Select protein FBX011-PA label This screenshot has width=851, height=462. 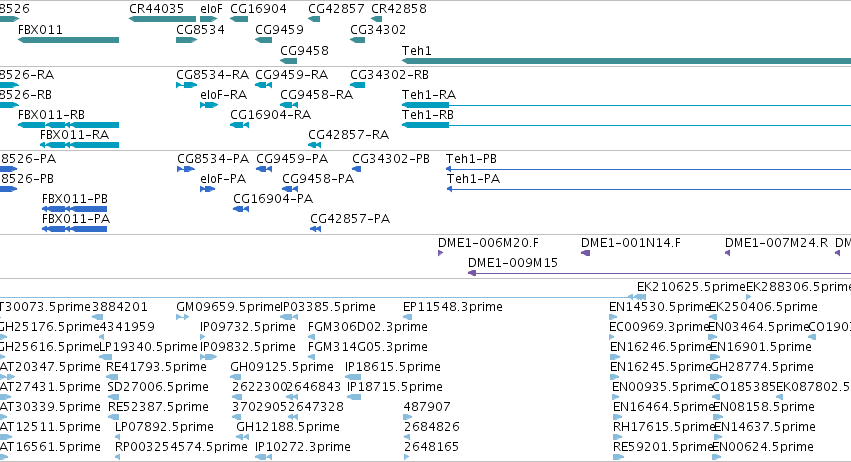point(76,219)
